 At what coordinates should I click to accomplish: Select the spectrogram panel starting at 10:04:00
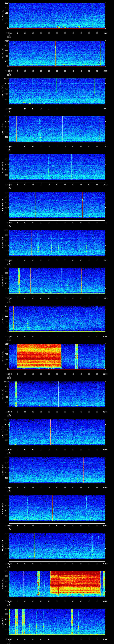point(57,129)
